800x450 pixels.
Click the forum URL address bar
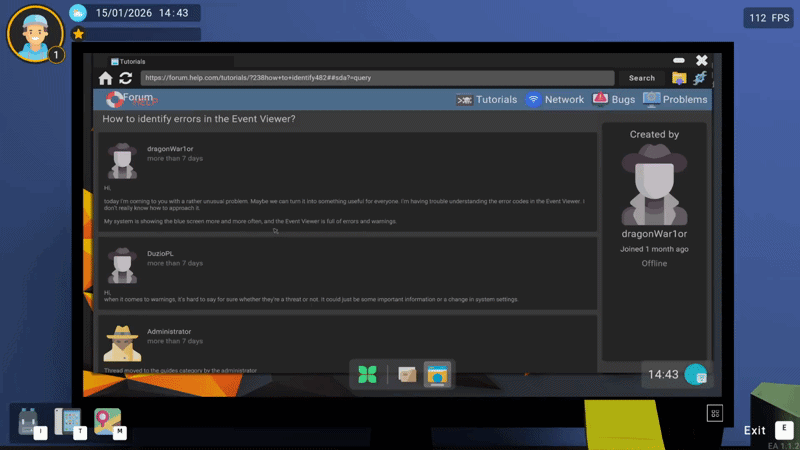point(376,78)
